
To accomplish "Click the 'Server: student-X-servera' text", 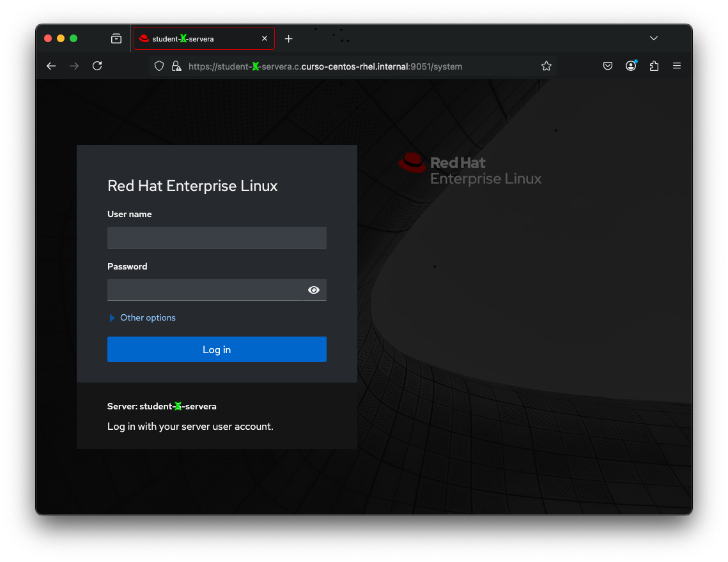I will [162, 406].
